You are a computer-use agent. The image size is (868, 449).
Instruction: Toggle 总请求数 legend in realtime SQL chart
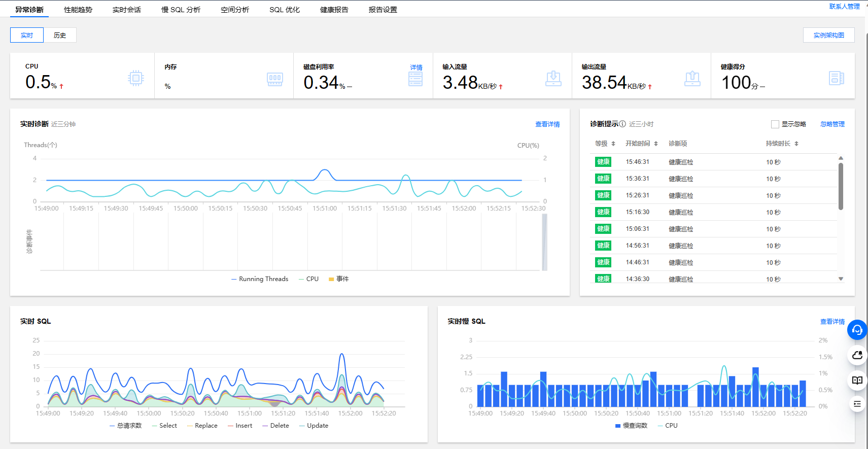point(126,426)
